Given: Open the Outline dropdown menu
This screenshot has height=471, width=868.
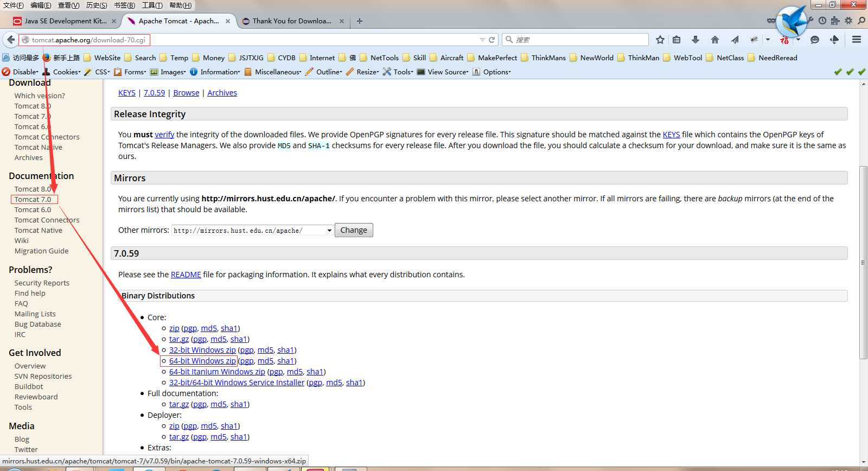Looking at the screenshot, I should (324, 72).
